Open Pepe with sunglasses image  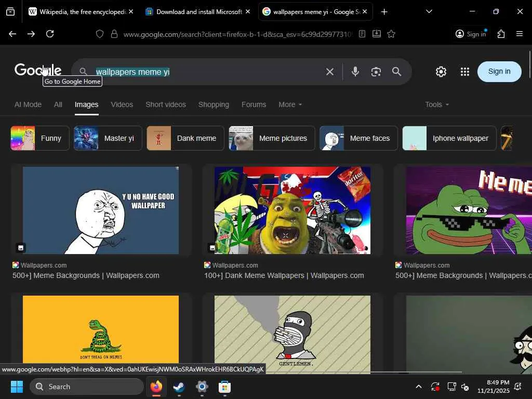469,210
